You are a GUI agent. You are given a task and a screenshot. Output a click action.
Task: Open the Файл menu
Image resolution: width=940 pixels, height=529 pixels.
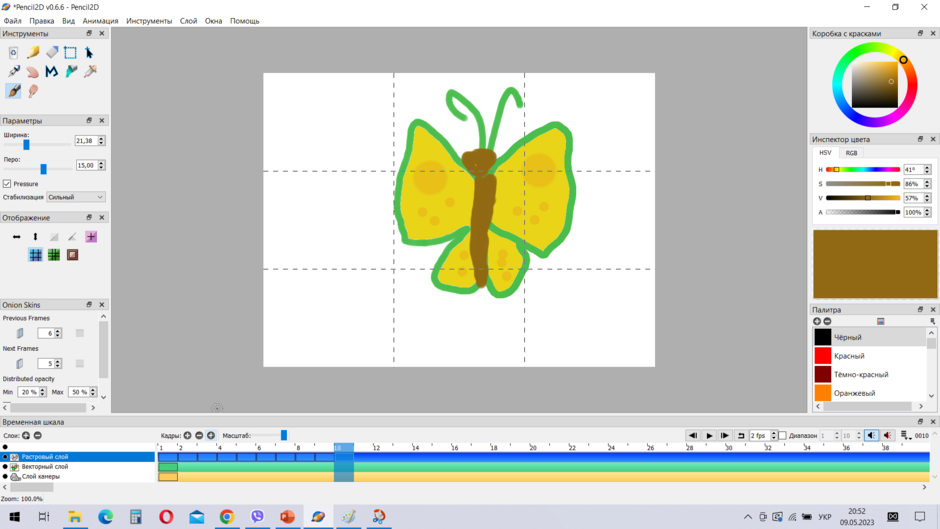pos(12,21)
